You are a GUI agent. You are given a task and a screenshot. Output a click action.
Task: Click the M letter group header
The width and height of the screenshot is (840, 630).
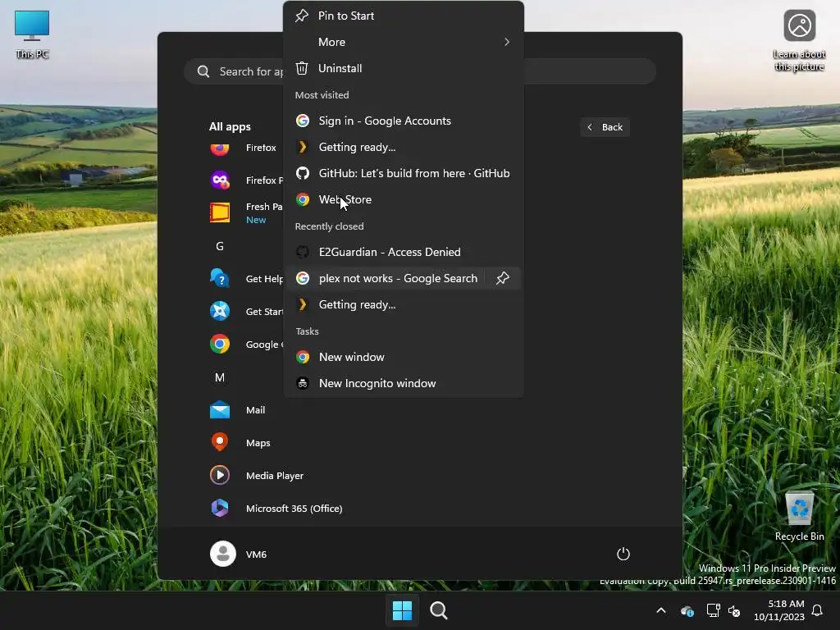(220, 377)
